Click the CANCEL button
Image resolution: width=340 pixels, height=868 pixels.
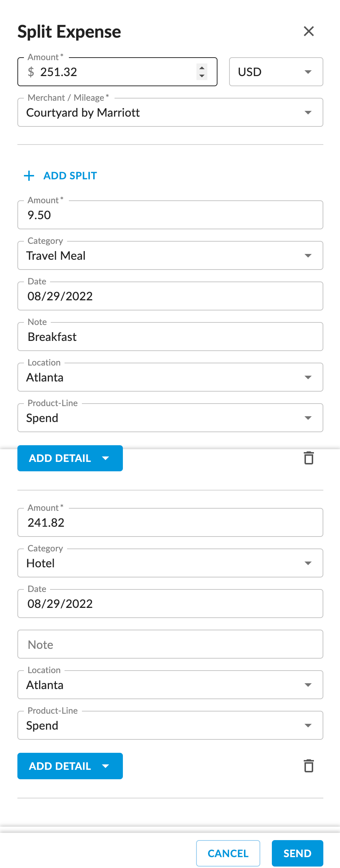[228, 853]
